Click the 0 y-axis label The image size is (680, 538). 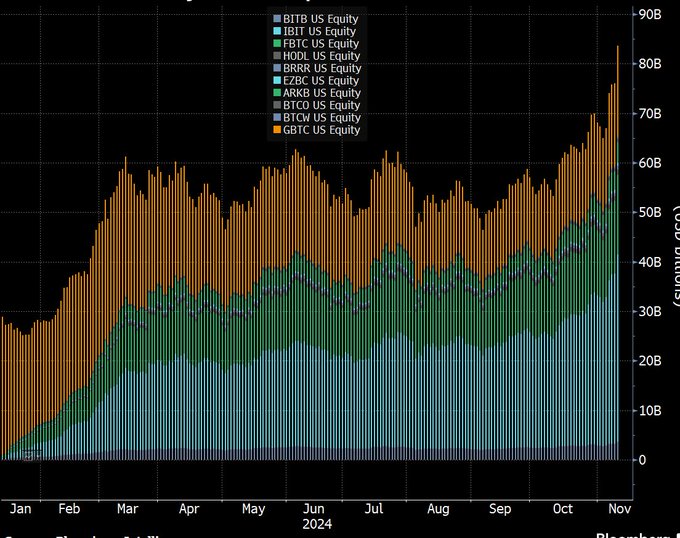[642, 460]
